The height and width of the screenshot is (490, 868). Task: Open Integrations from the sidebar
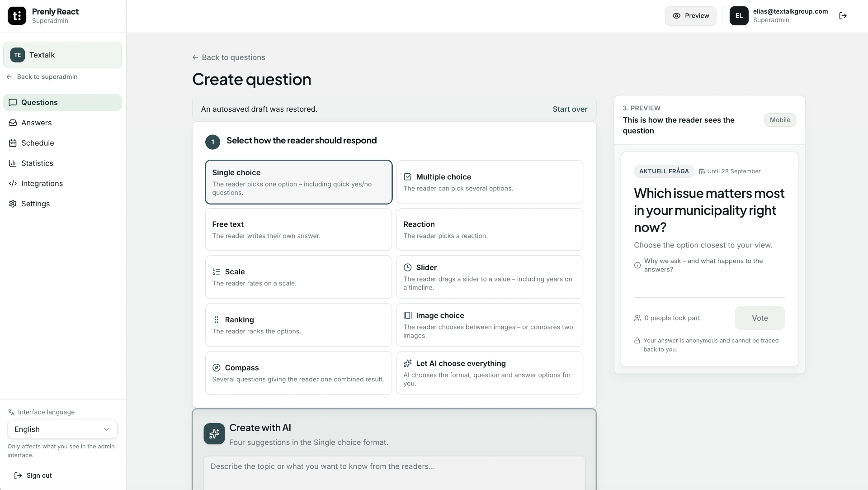(x=62, y=183)
